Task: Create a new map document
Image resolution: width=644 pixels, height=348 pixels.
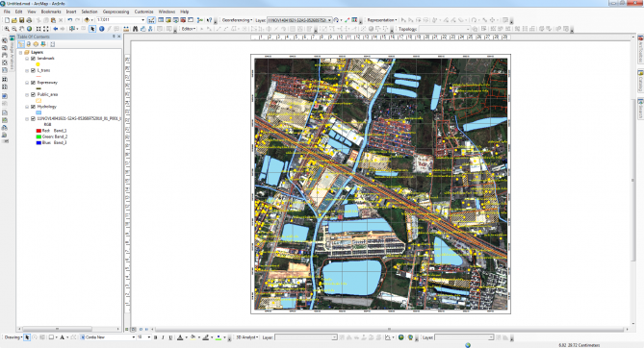Action: (7, 20)
